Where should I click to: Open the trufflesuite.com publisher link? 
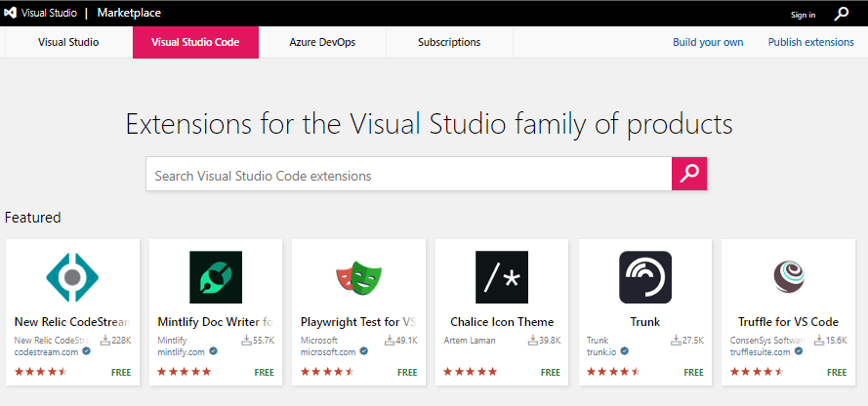[760, 351]
